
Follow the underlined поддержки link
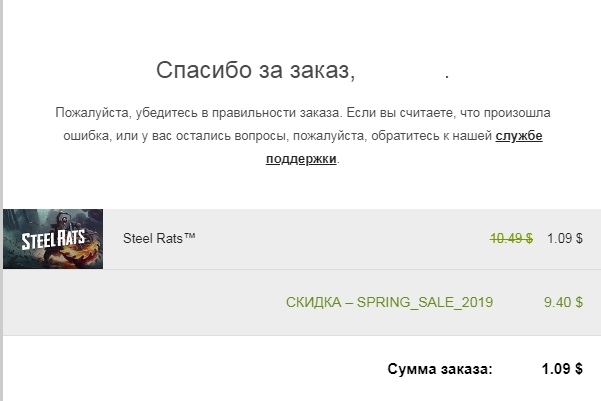(x=301, y=159)
